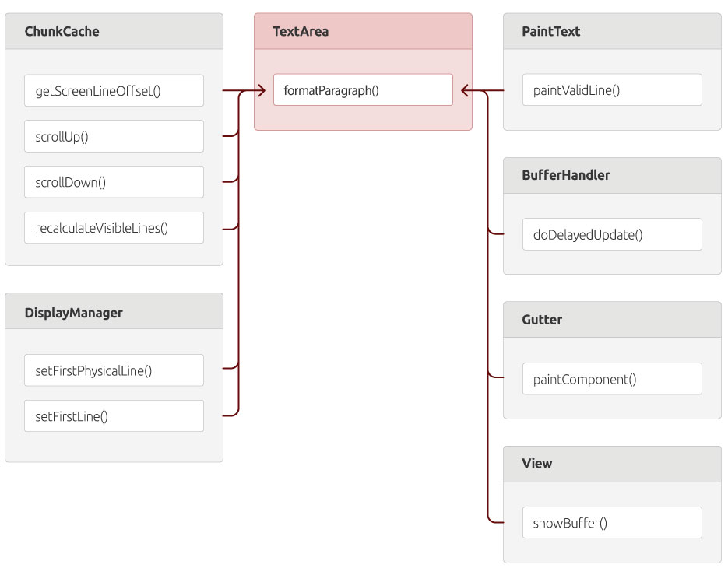Select the getScreenLineOffset() method box

114,90
